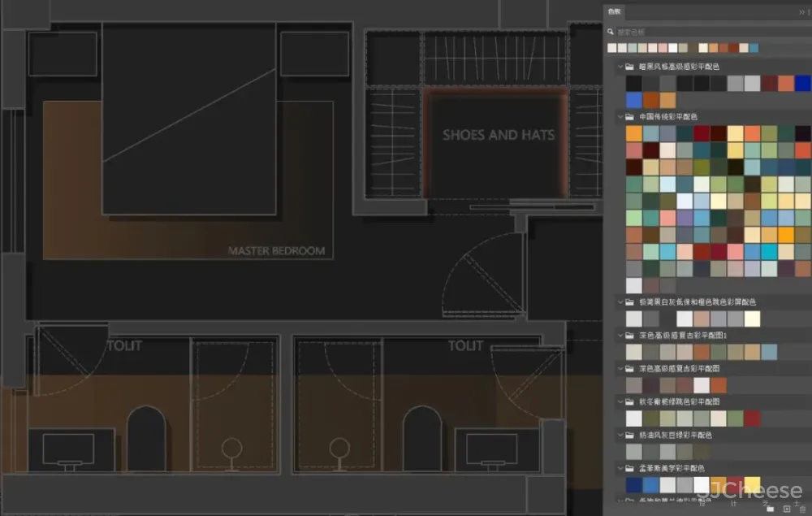Click the create new swatch group folder icon
Viewport: 812px width, 516px height.
pyautogui.click(x=771, y=508)
